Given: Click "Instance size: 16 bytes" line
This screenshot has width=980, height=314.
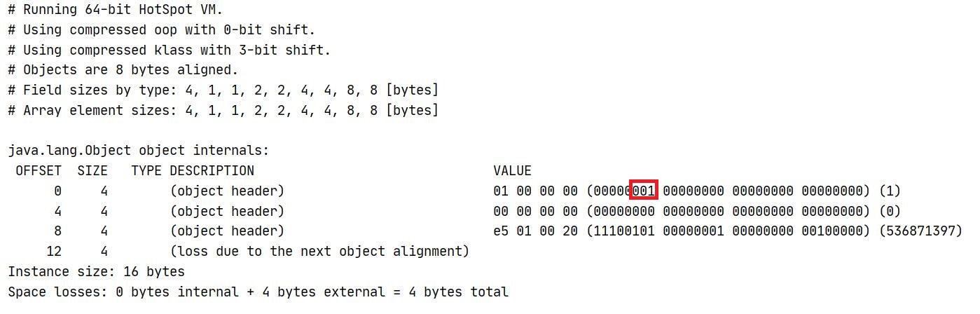Looking at the screenshot, I should pyautogui.click(x=96, y=271).
